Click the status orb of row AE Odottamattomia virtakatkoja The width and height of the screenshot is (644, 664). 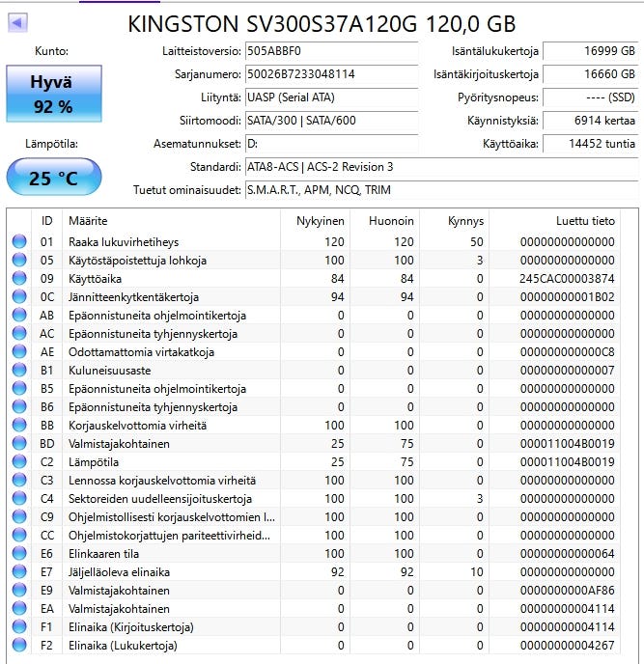(19, 351)
